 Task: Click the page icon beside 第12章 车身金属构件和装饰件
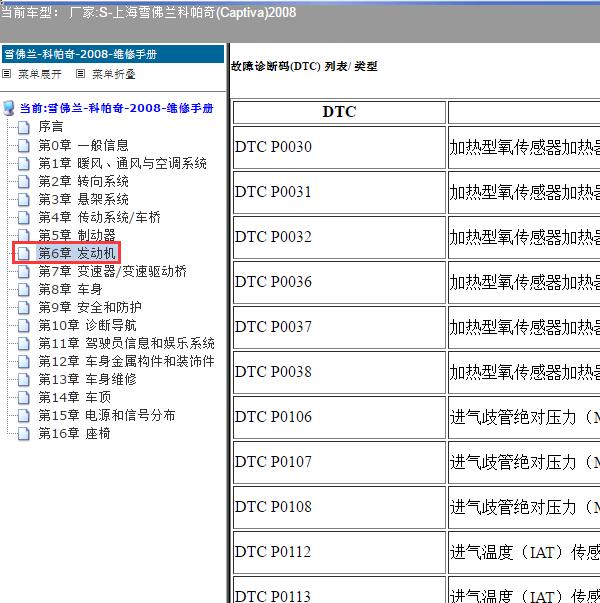click(x=24, y=361)
